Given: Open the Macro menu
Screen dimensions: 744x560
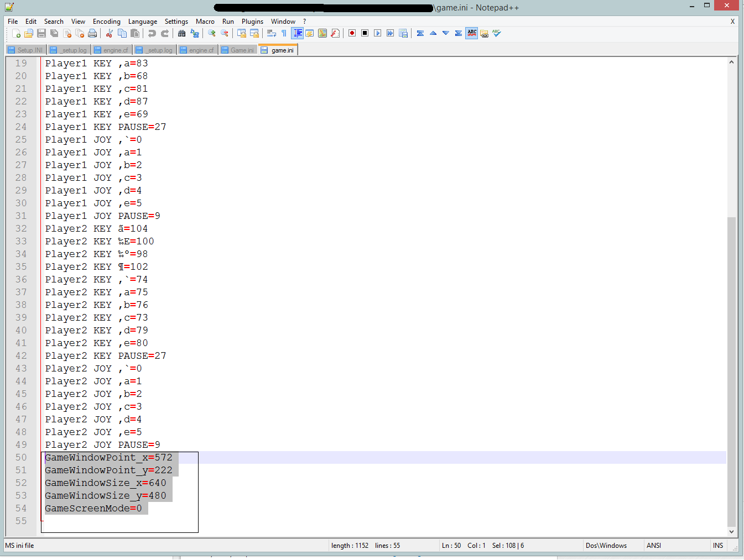Looking at the screenshot, I should (205, 22).
